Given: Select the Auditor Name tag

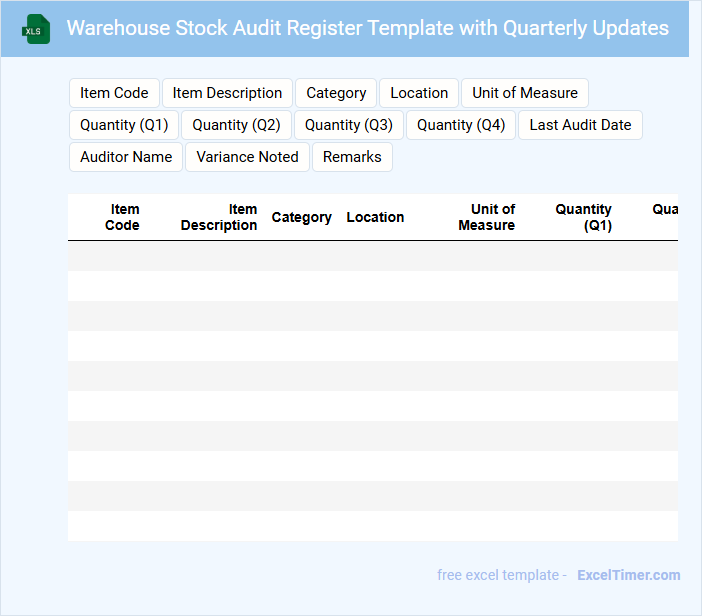Looking at the screenshot, I should pos(126,157).
